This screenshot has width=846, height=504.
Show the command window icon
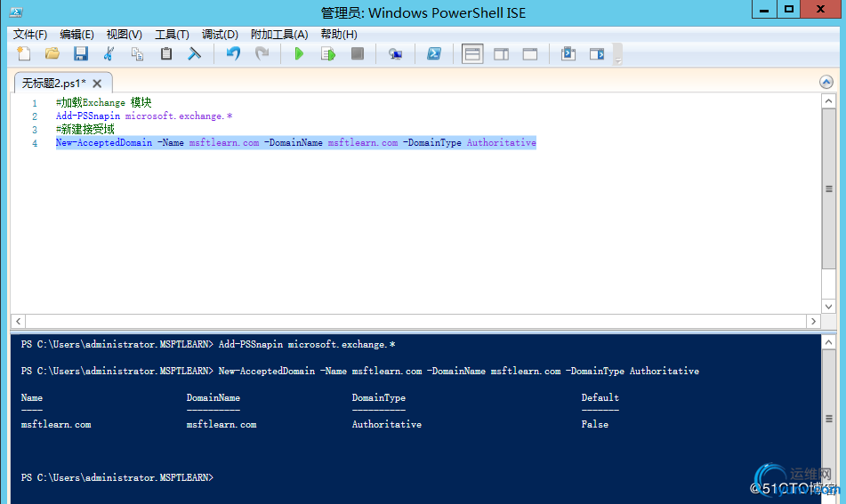click(568, 53)
